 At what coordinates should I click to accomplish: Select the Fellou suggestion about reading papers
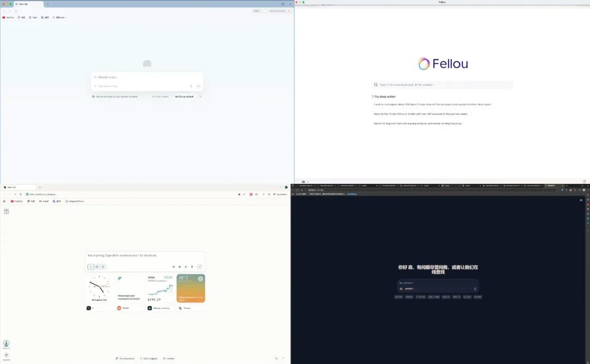[432, 105]
